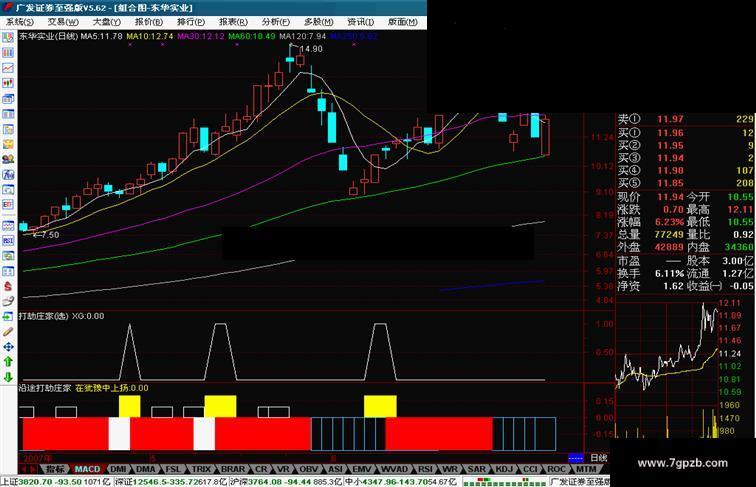Switch to the CR indicator tab
The image size is (756, 487).
(261, 469)
